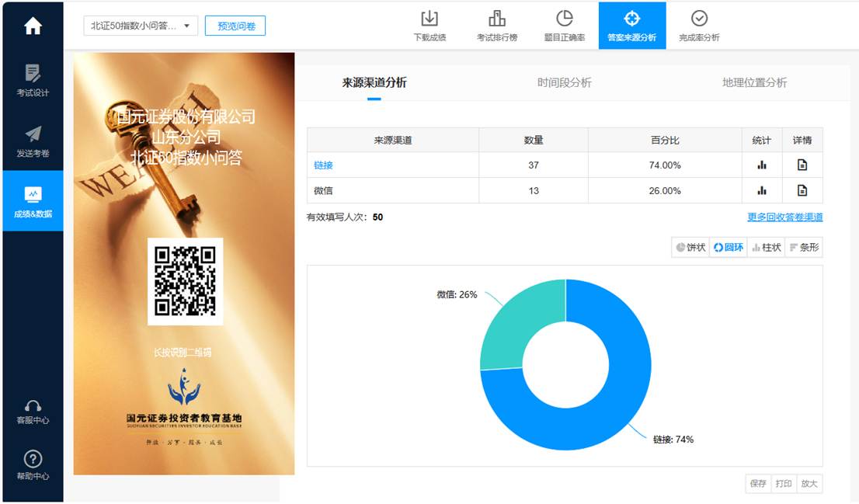Screen dimensions: 859x504
Task: Expand the 北证50指数小问答 exam dropdown
Action: [141, 26]
